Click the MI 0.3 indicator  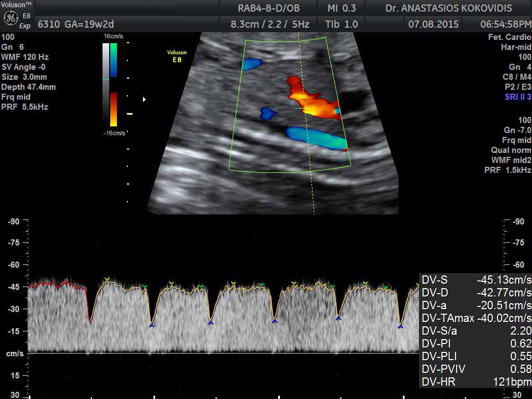(342, 8)
